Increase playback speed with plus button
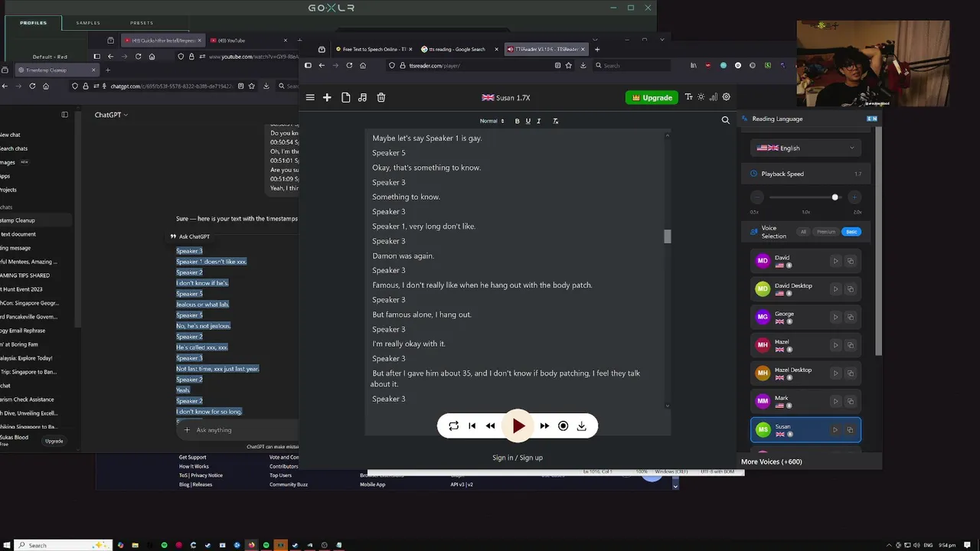 tap(854, 197)
